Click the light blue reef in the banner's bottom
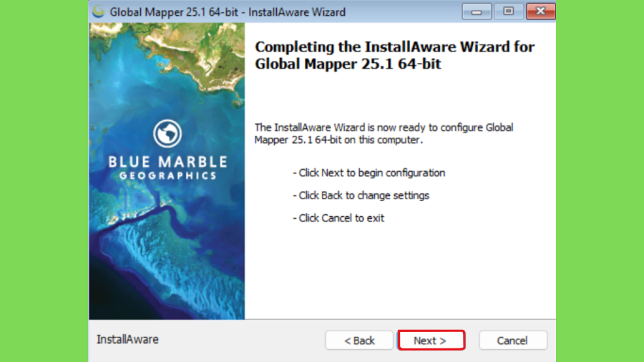644x362 pixels. (x=180, y=266)
